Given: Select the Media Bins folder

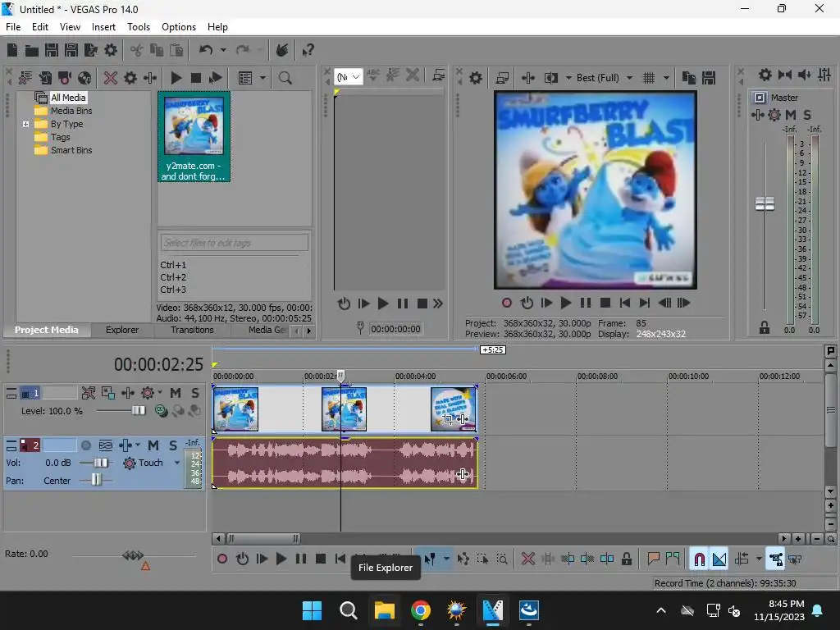Looking at the screenshot, I should click(x=71, y=111).
